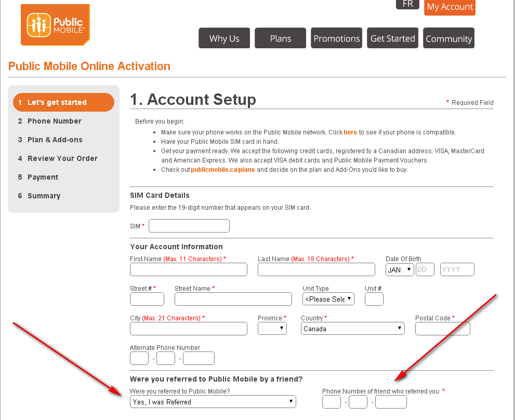The image size is (515, 420).
Task: Switch the site language to FR
Action: 407,4
